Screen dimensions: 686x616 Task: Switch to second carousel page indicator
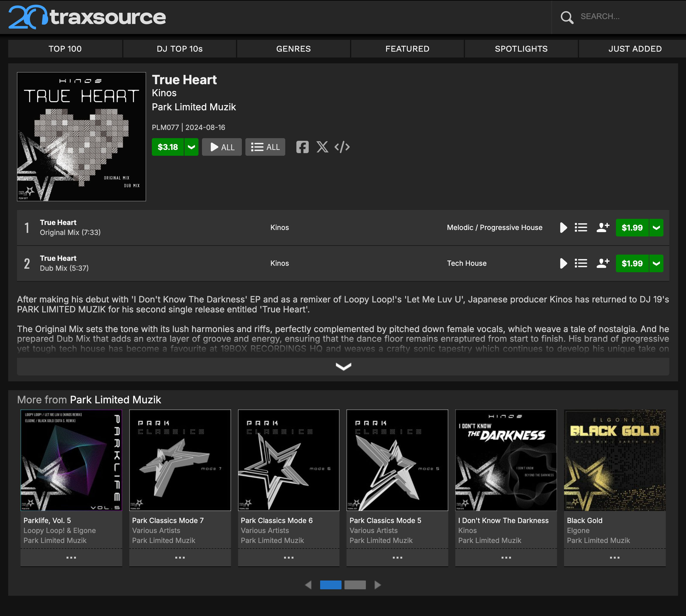coord(355,585)
